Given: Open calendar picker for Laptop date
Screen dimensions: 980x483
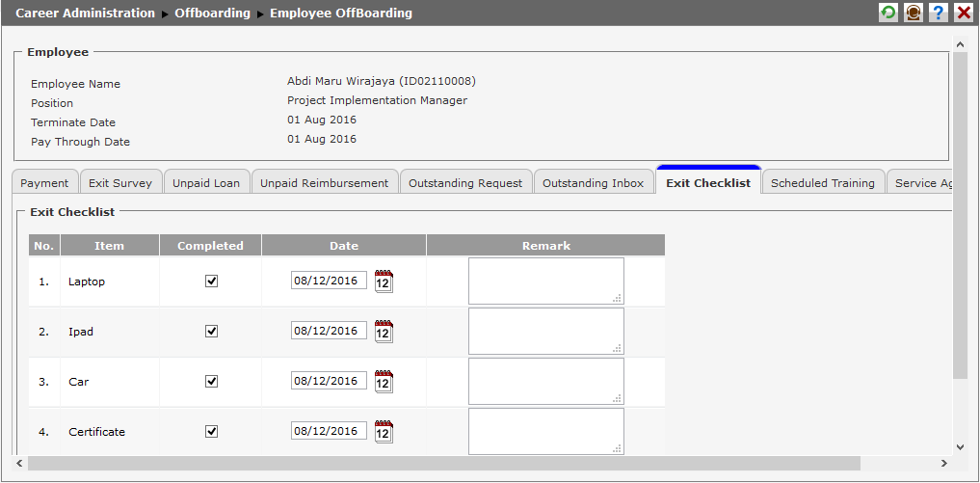Looking at the screenshot, I should 384,282.
